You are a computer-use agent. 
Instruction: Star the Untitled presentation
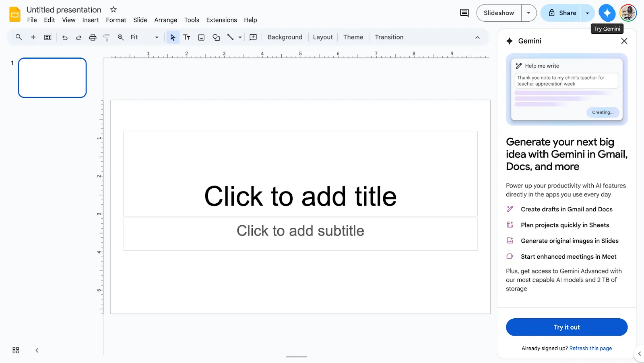point(114,9)
